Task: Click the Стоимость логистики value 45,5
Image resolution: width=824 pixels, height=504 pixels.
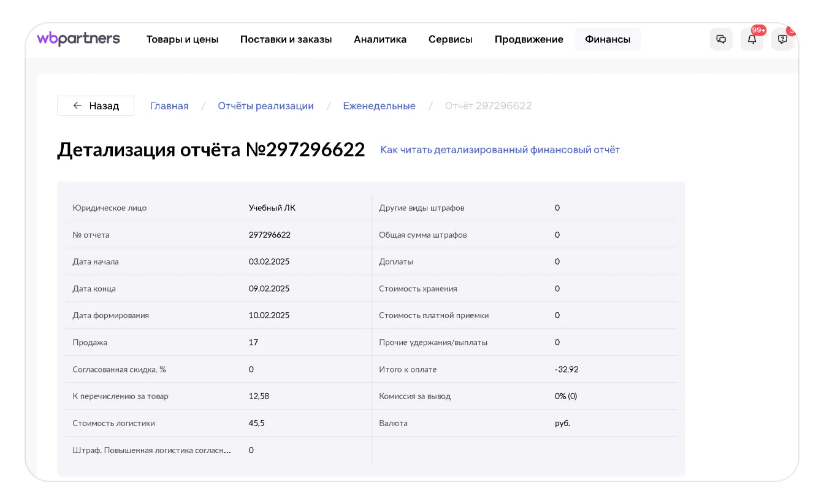Action: (x=256, y=423)
